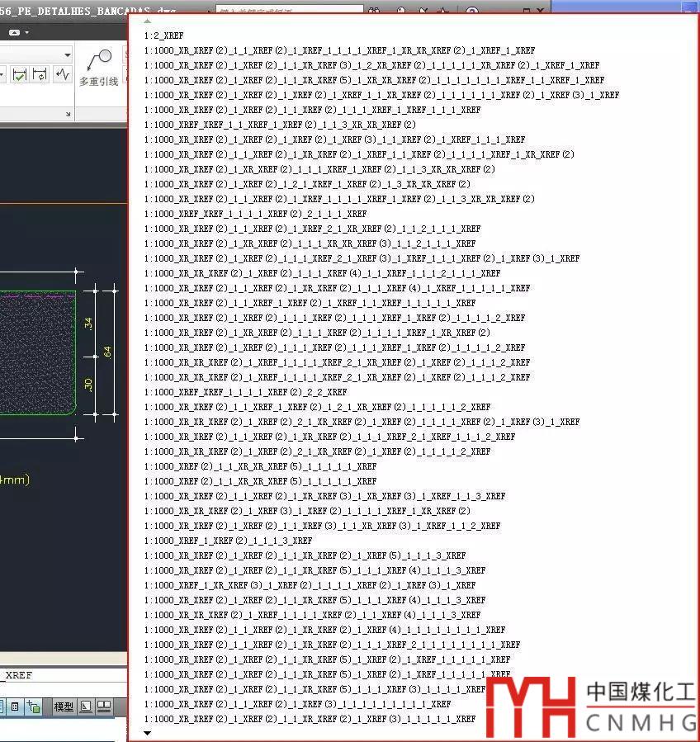The width and height of the screenshot is (700, 742).
Task: Select scale ending XREF(5)_1_1_1_3_XREF
Action: click(x=305, y=555)
